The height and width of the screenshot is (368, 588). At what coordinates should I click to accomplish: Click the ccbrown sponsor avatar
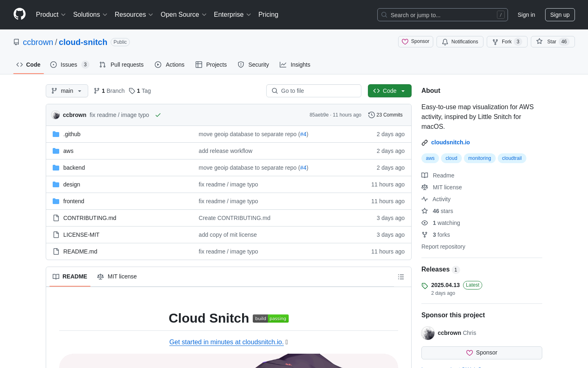point(428,333)
